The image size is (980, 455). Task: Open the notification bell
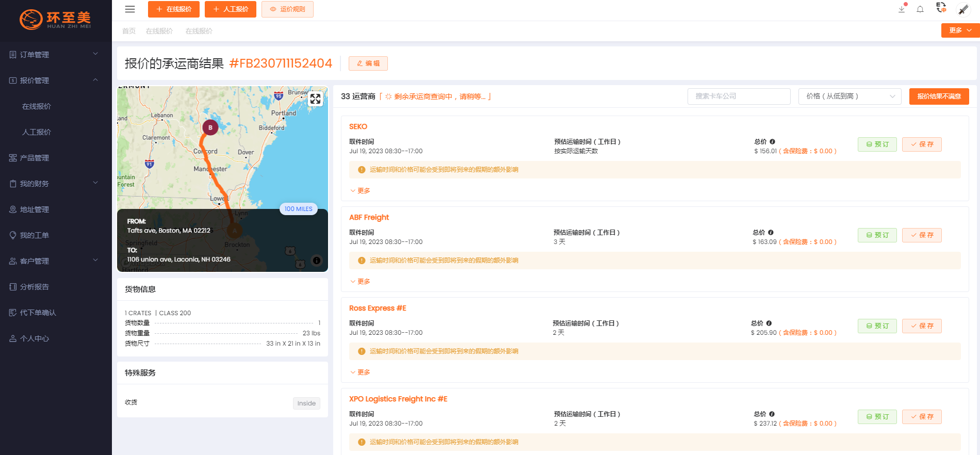920,9
